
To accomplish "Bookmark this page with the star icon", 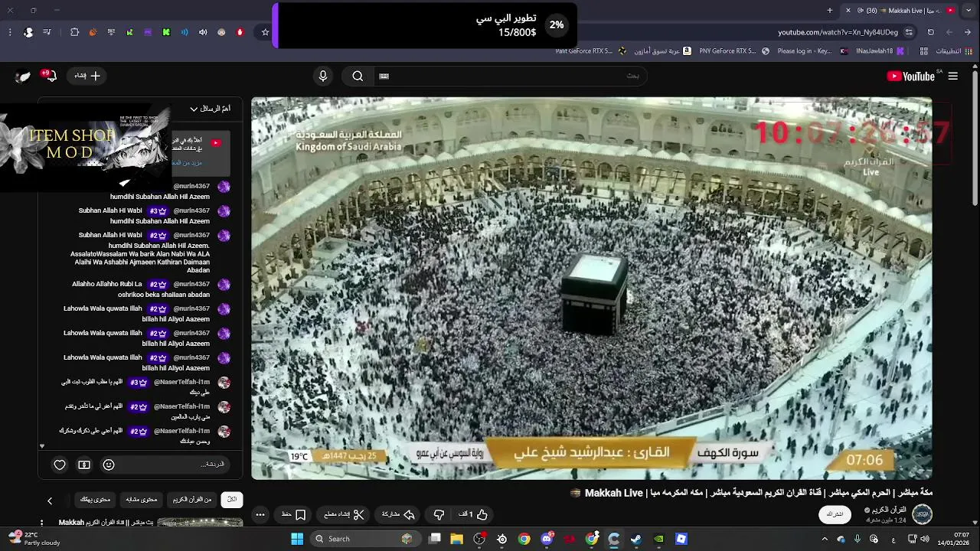I will click(x=265, y=32).
